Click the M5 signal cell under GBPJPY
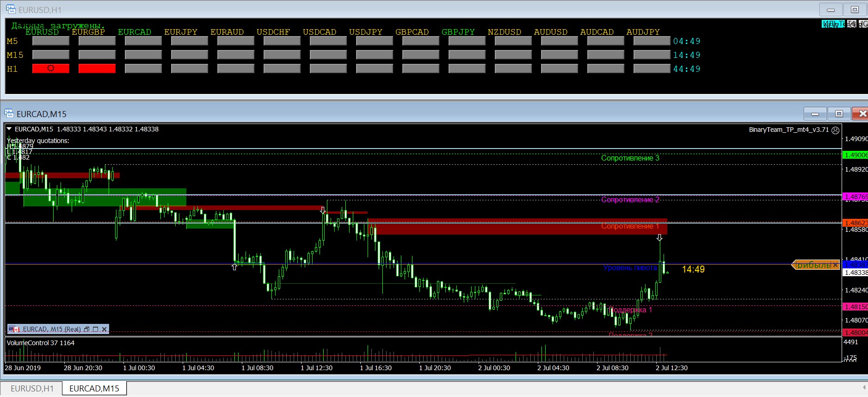The width and height of the screenshot is (868, 397). click(467, 41)
